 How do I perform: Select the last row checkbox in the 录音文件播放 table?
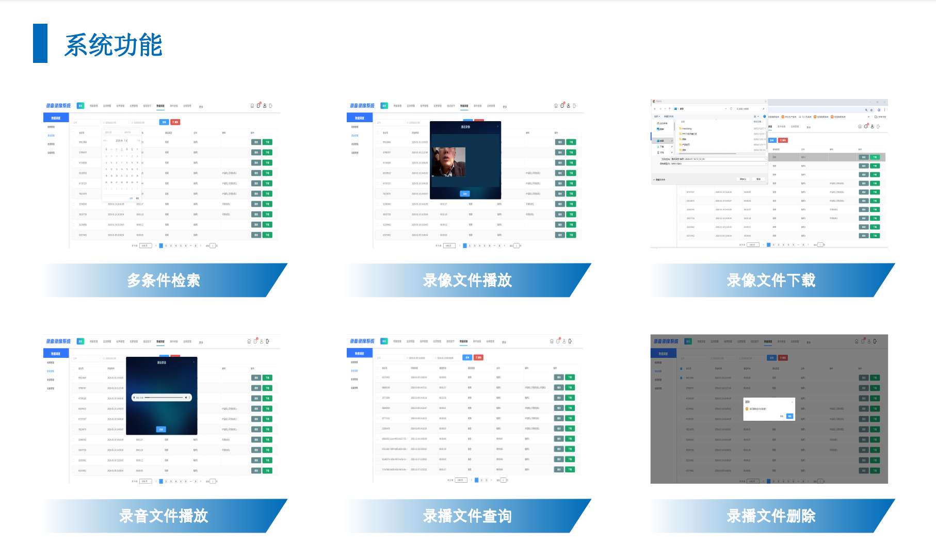(x=74, y=471)
